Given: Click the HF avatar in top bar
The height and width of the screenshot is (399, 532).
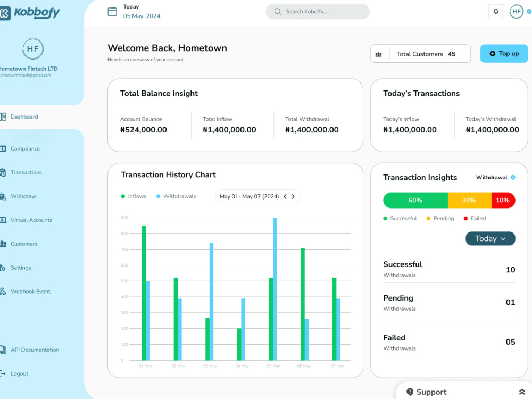Looking at the screenshot, I should [x=517, y=12].
